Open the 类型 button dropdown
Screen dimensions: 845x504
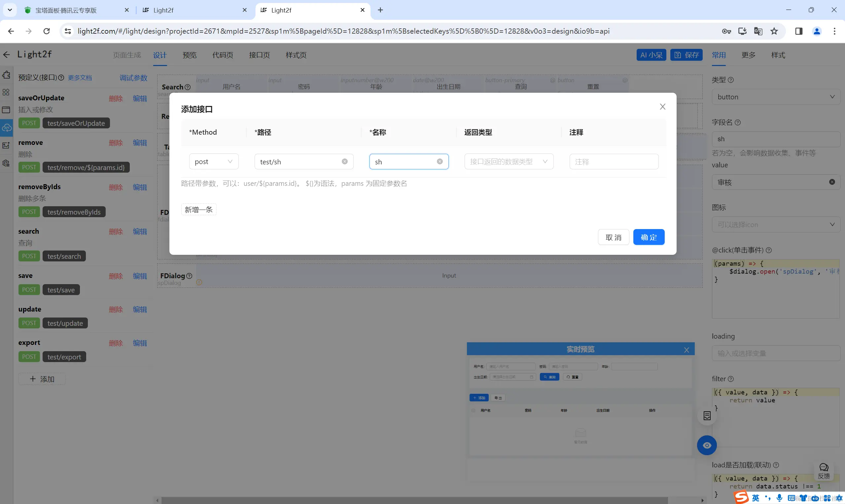tap(776, 97)
